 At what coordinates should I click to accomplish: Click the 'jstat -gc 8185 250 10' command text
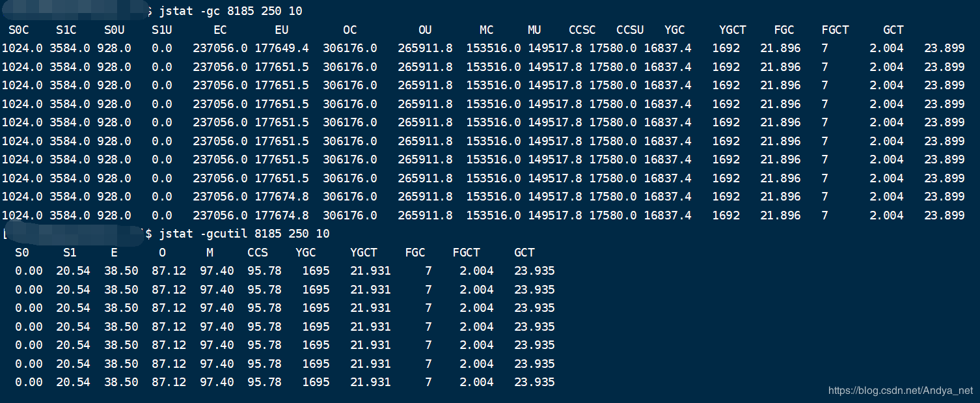click(230, 12)
